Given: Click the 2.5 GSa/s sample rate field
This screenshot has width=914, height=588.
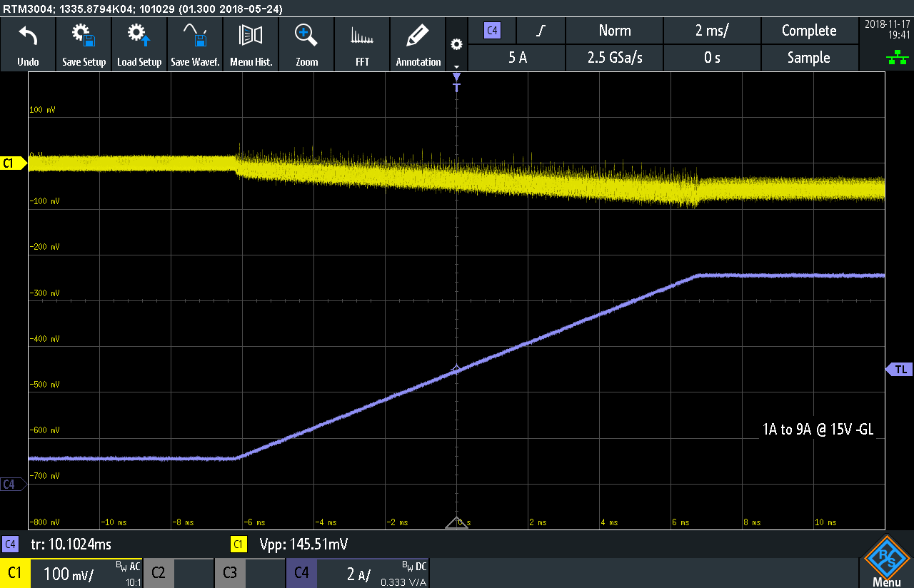Looking at the screenshot, I should pos(614,58).
